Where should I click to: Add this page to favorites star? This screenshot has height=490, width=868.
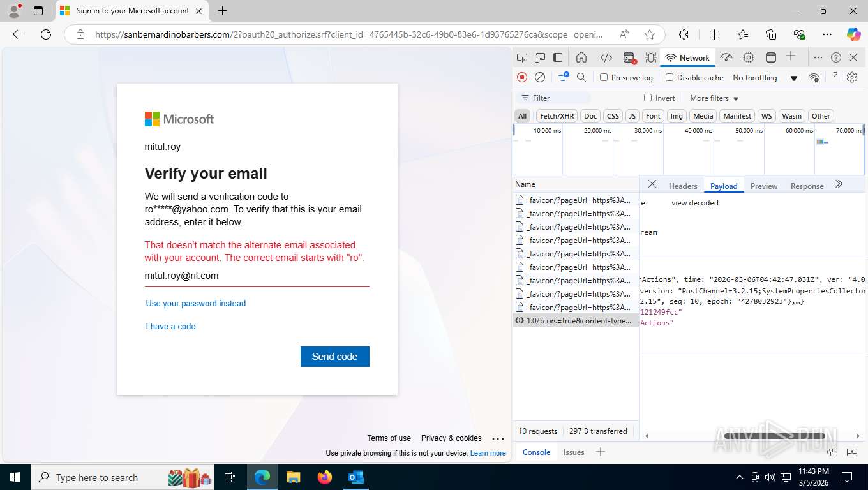(x=650, y=34)
